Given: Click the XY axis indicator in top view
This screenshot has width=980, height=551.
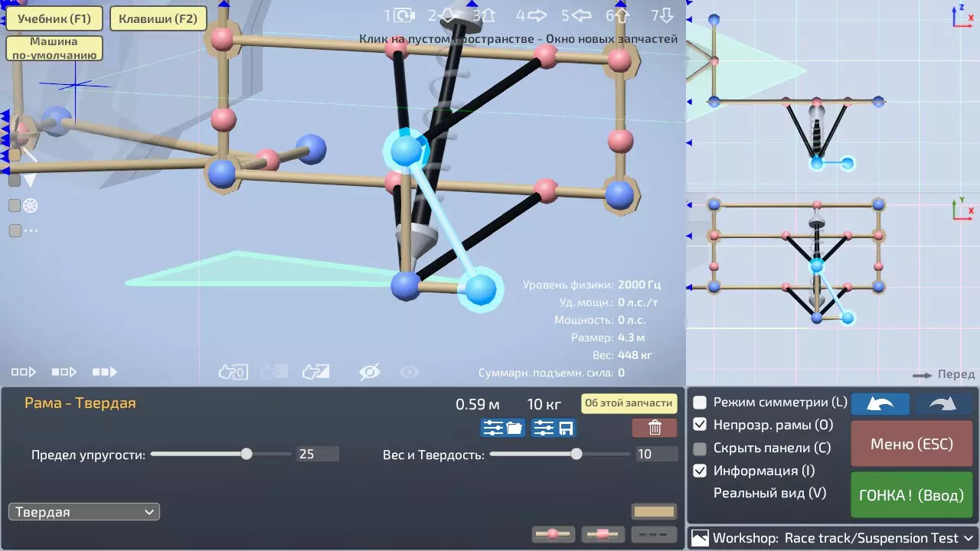Looking at the screenshot, I should [x=962, y=208].
